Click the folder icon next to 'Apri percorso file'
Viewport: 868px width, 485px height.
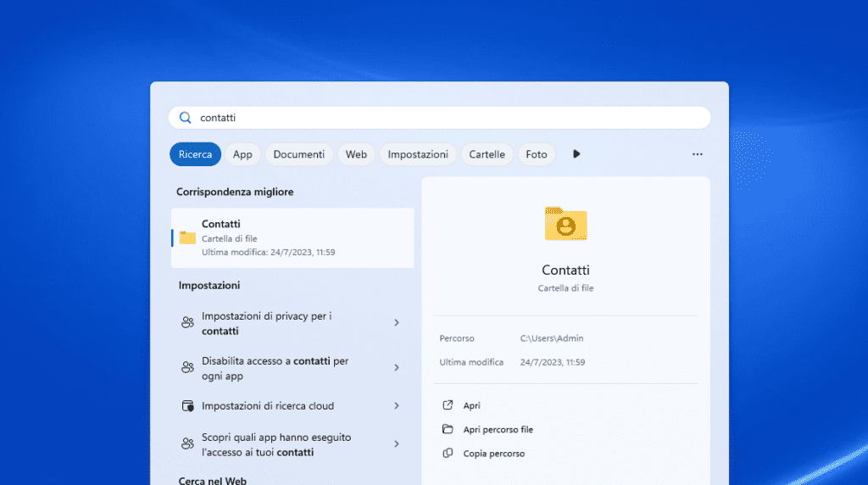pos(448,429)
